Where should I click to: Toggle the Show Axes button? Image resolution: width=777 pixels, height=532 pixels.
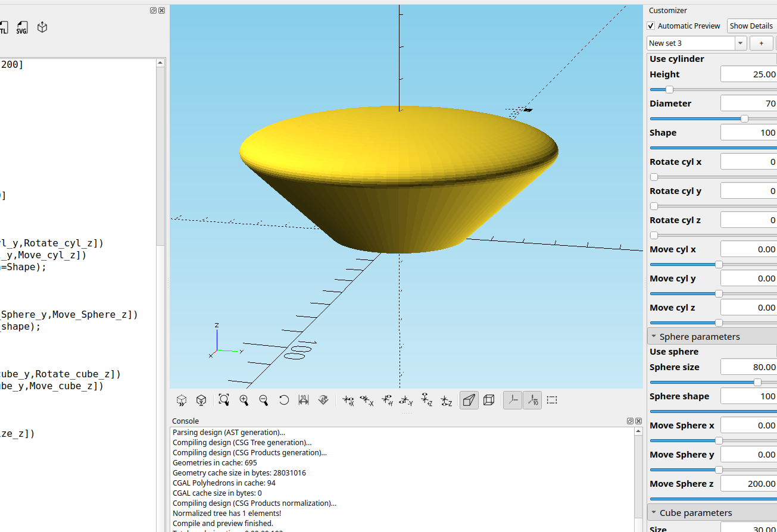[x=512, y=400]
